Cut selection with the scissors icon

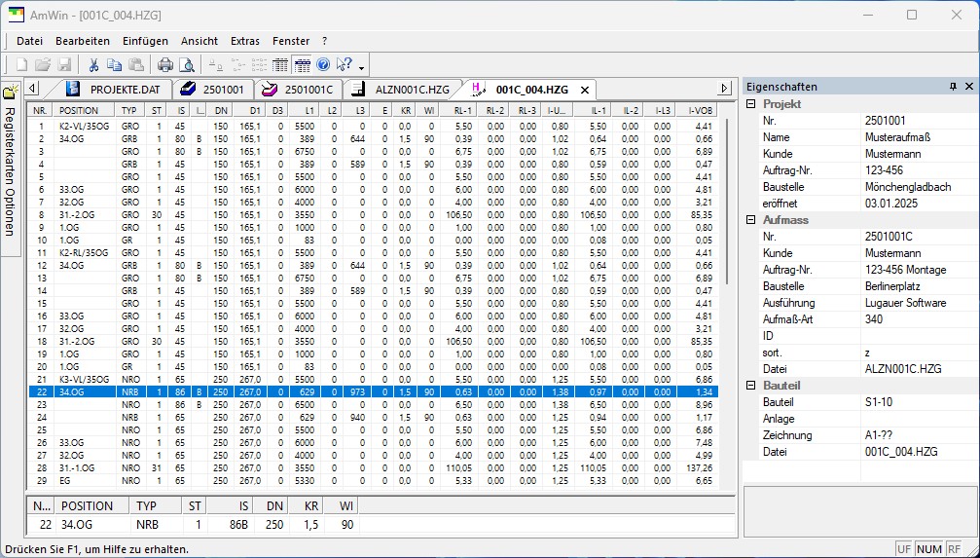[93, 64]
